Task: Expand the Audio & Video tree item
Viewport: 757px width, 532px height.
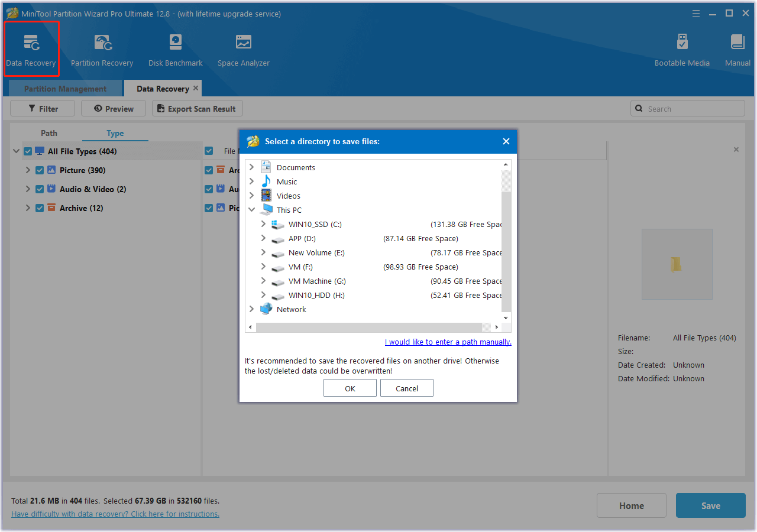Action: click(27, 189)
